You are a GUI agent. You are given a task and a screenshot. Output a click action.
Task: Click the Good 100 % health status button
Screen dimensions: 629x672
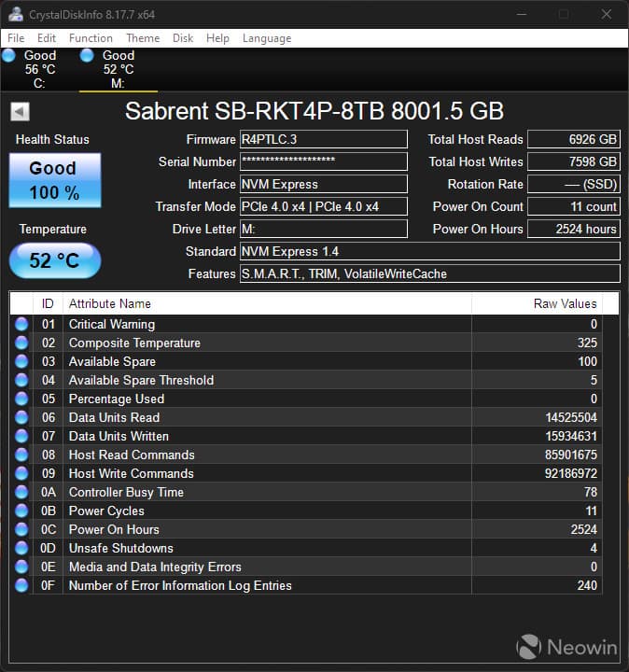[x=55, y=180]
